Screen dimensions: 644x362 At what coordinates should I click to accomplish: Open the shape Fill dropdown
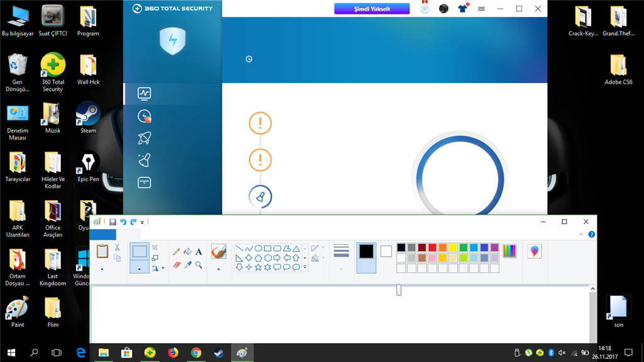(x=318, y=258)
